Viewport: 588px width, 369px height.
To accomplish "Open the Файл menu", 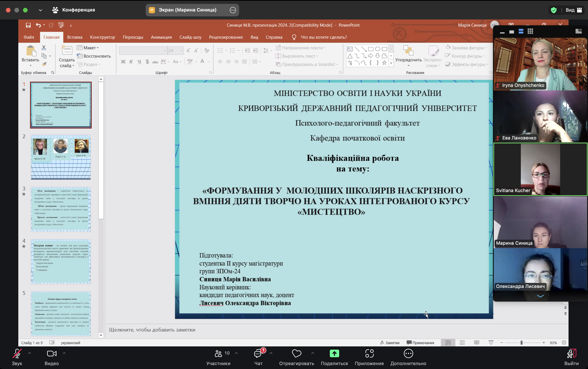I will (29, 37).
